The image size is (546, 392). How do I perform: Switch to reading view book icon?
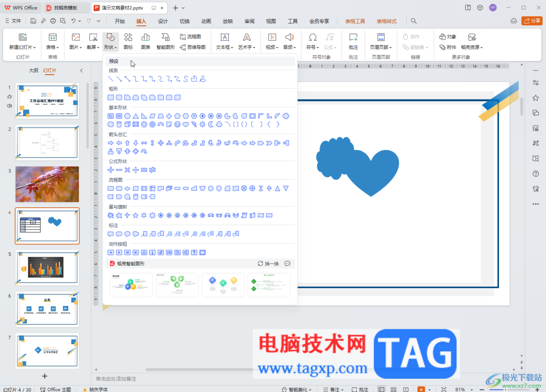pos(406,389)
